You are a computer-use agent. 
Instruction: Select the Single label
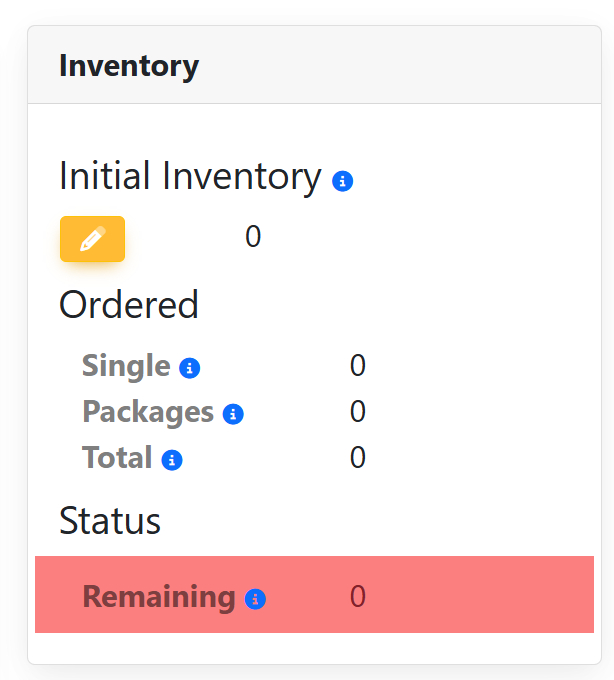coord(126,366)
